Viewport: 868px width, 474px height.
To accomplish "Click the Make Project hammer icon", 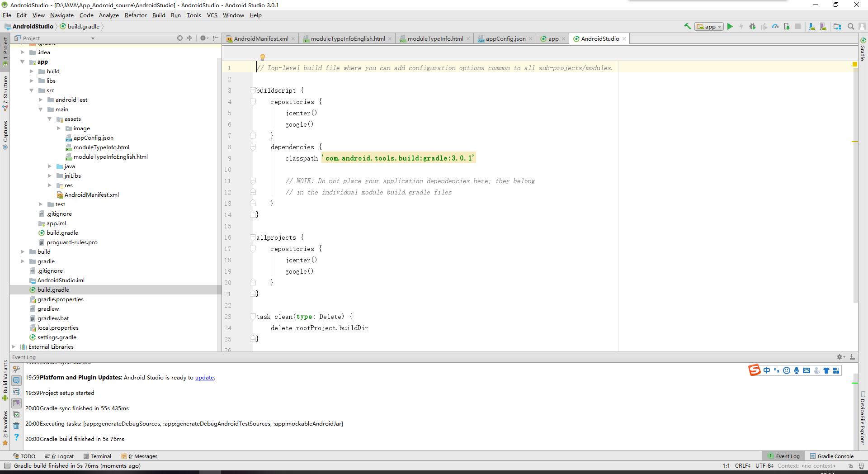I will point(687,26).
